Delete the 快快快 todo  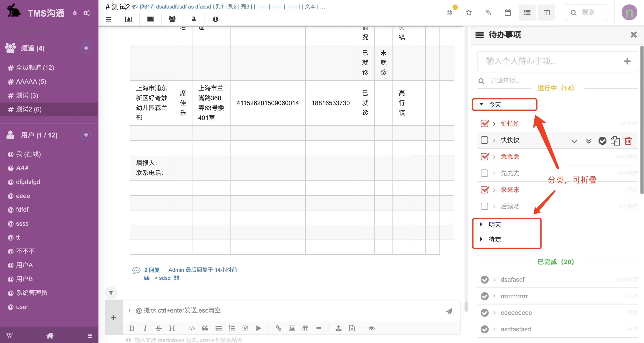[628, 141]
